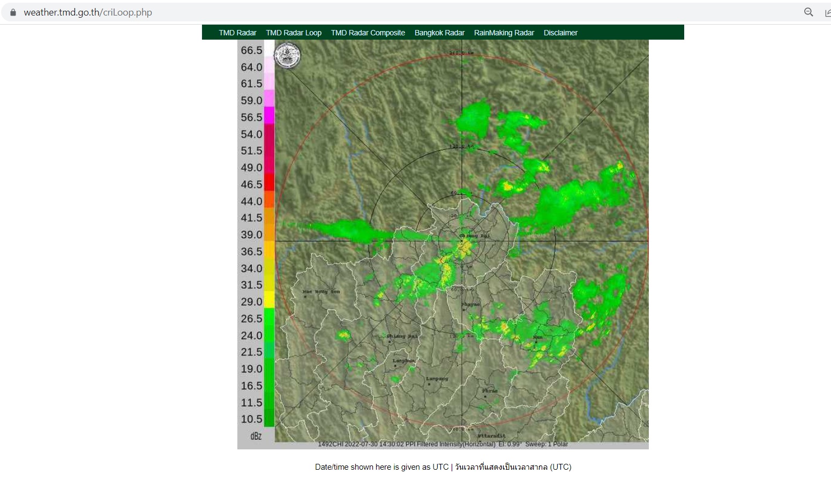This screenshot has width=831, height=504.
Task: Click the zoom magnifier icon in address bar
Action: point(808,12)
